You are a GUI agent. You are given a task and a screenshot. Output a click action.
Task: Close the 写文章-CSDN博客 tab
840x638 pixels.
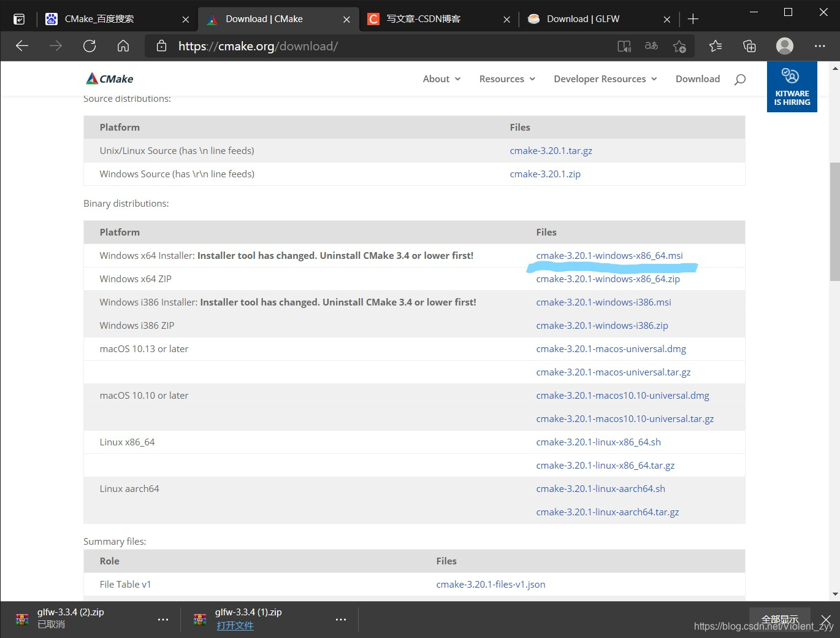click(506, 20)
